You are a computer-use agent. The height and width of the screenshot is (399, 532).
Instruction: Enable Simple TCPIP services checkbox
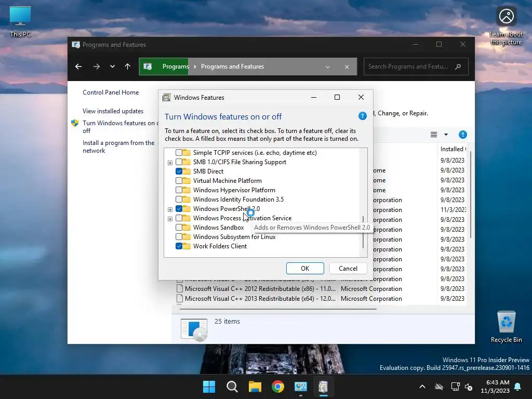(179, 153)
